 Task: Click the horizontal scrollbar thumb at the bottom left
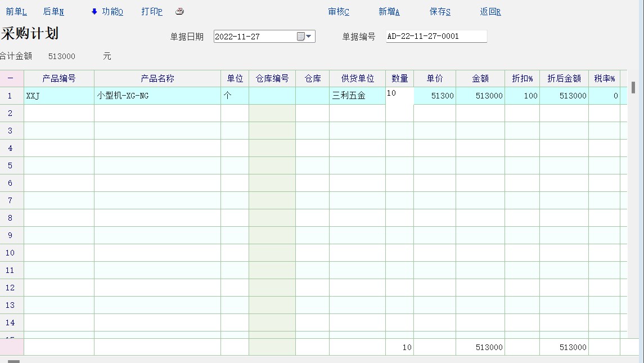(13, 361)
